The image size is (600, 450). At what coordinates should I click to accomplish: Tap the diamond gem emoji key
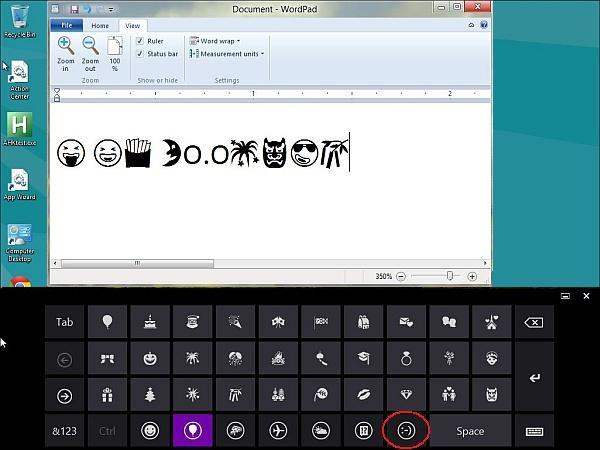click(x=406, y=395)
